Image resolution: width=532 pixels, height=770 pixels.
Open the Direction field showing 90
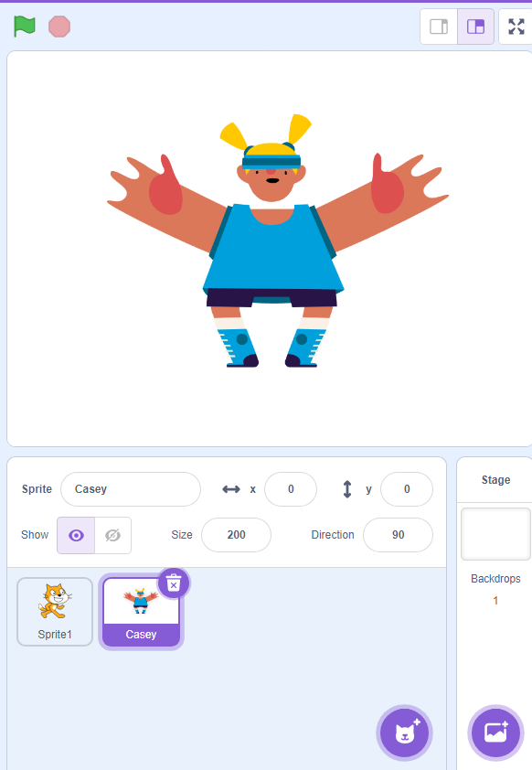[398, 535]
